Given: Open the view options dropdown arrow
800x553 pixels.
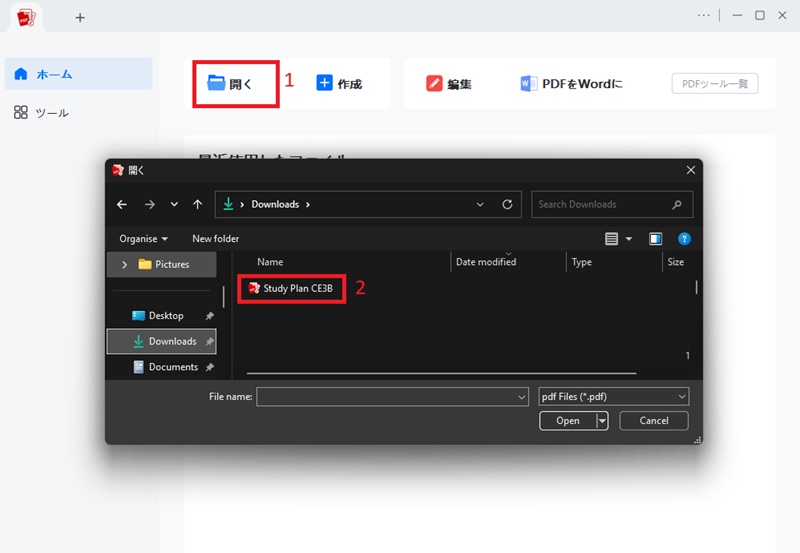Looking at the screenshot, I should [x=629, y=239].
